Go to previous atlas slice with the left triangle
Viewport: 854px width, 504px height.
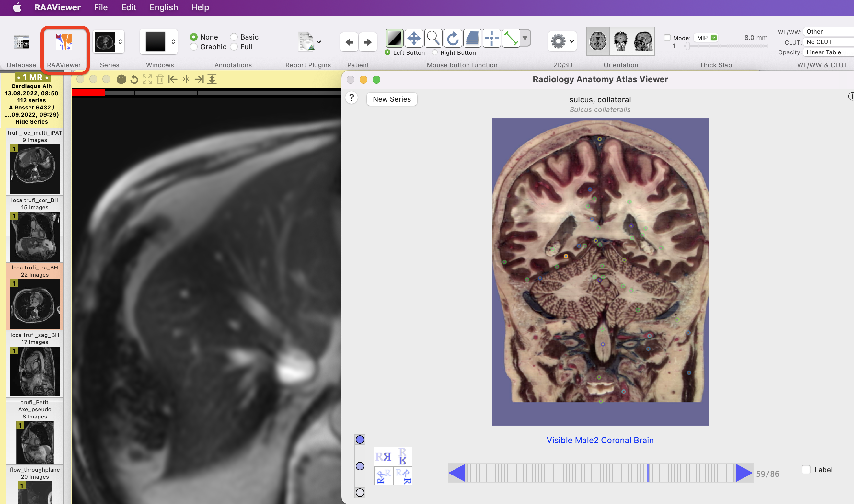pos(457,473)
